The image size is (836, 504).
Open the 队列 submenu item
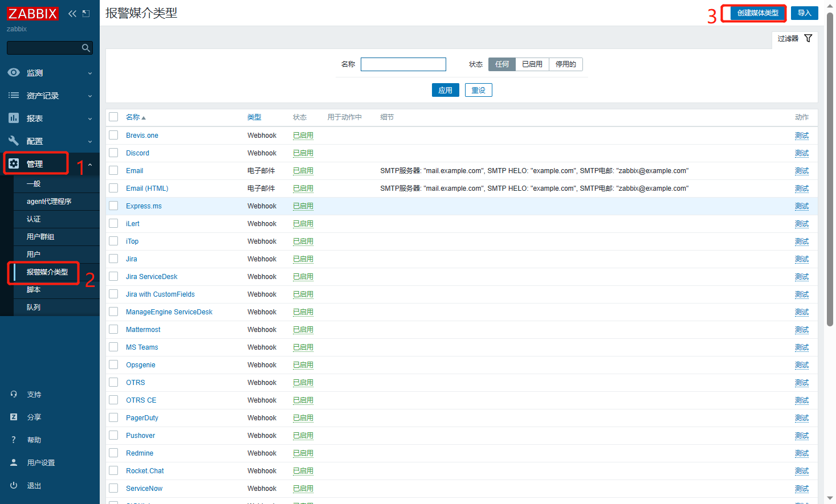pos(56,308)
